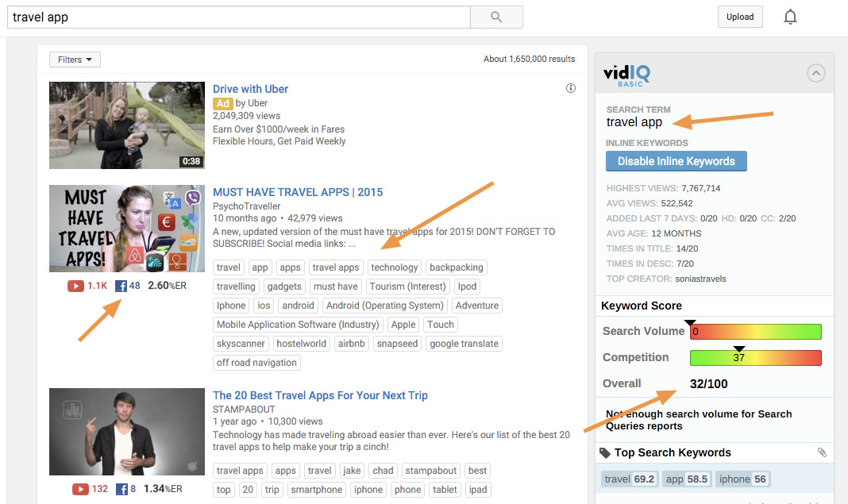Click the tag icon next to Top Search Keywords
Viewport: 848px width, 504px height.
pyautogui.click(x=605, y=453)
